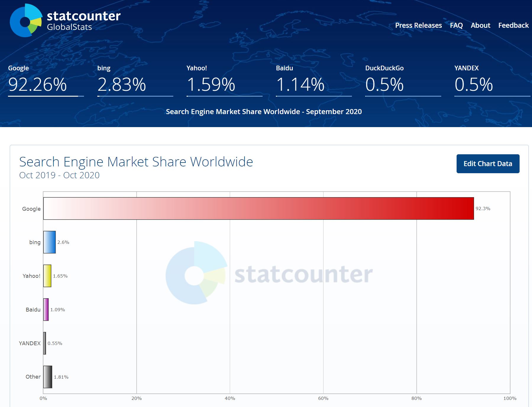Open the Feedback link

(513, 25)
